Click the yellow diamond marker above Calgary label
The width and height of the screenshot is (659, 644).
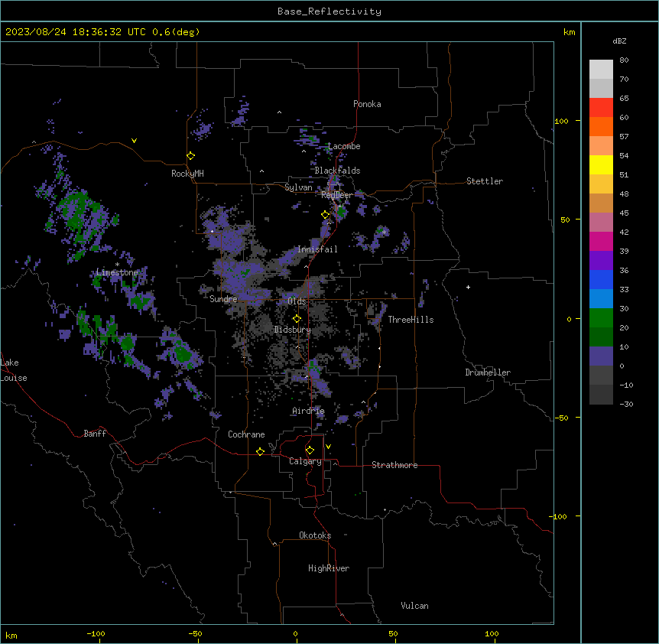coord(310,450)
